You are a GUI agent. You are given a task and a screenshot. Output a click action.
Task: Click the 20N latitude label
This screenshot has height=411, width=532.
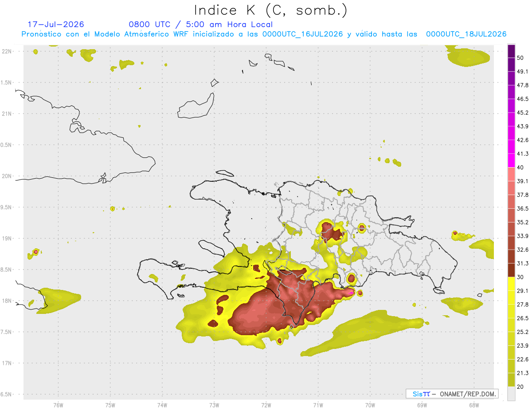tap(7, 176)
